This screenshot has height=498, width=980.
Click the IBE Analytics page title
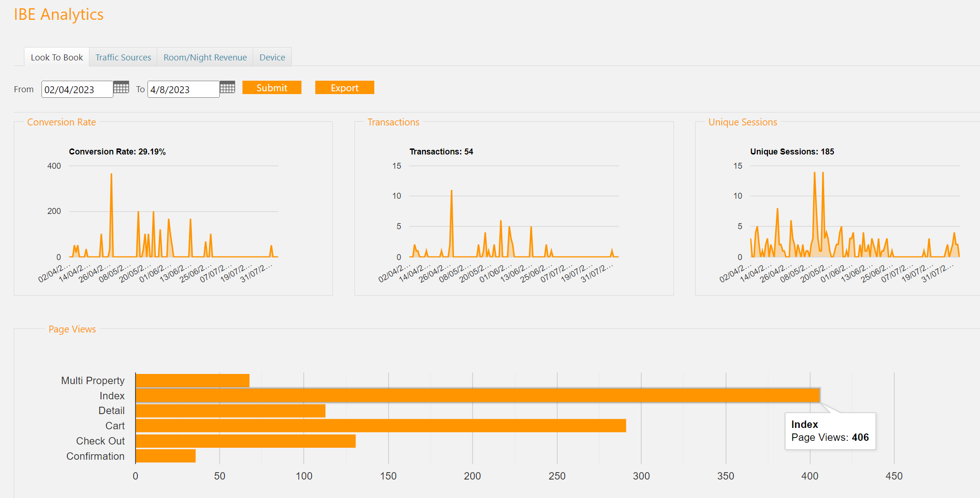coord(59,14)
